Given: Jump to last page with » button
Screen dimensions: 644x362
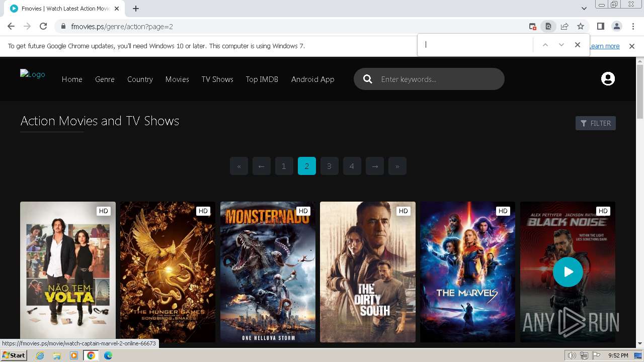Looking at the screenshot, I should point(397,166).
